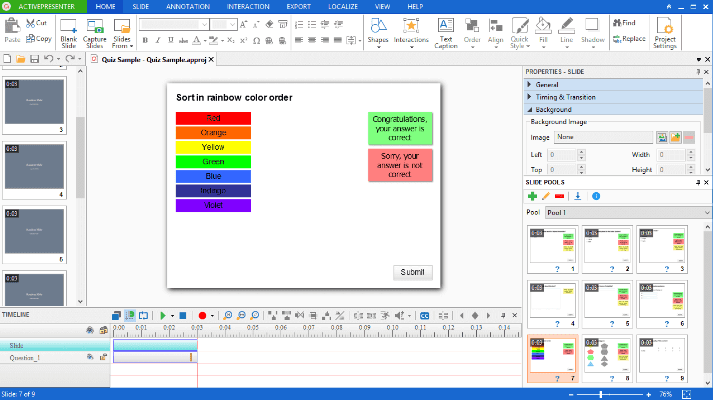Select pool slide 8 thumbnail
The image size is (713, 400).
(607, 359)
